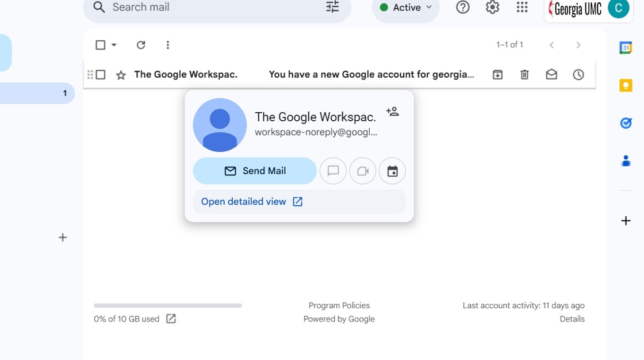Add sender to contacts icon

click(393, 112)
